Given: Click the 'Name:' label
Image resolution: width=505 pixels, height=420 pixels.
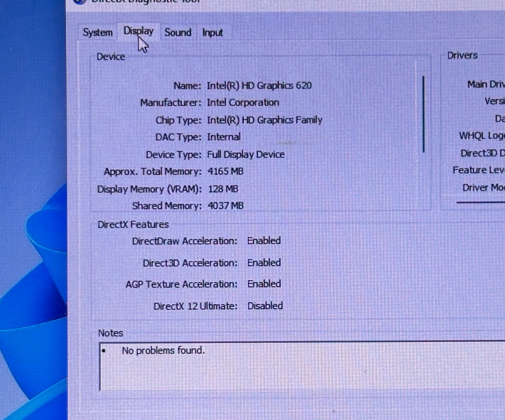Looking at the screenshot, I should point(187,86).
